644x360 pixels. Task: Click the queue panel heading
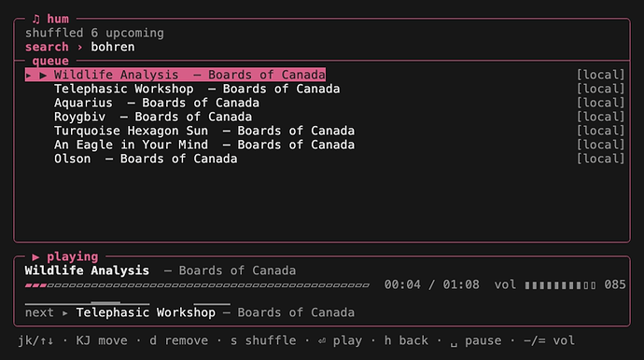(x=50, y=62)
